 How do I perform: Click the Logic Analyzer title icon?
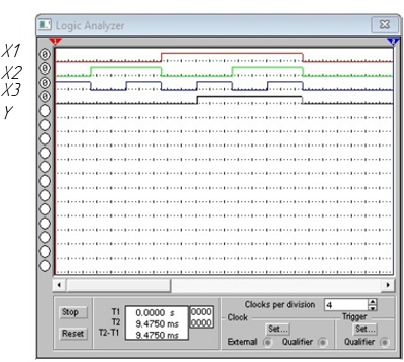click(x=45, y=25)
